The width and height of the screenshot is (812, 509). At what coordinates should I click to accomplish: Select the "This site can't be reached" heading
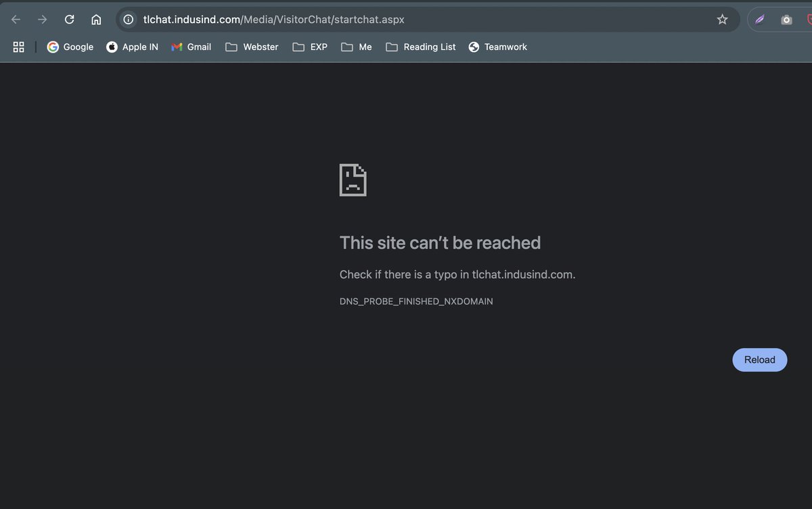(x=440, y=242)
